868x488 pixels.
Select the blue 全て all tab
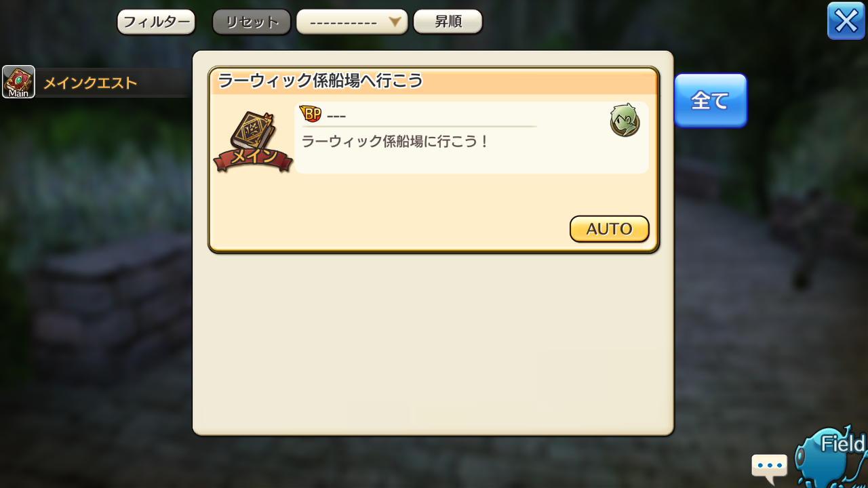click(x=711, y=100)
